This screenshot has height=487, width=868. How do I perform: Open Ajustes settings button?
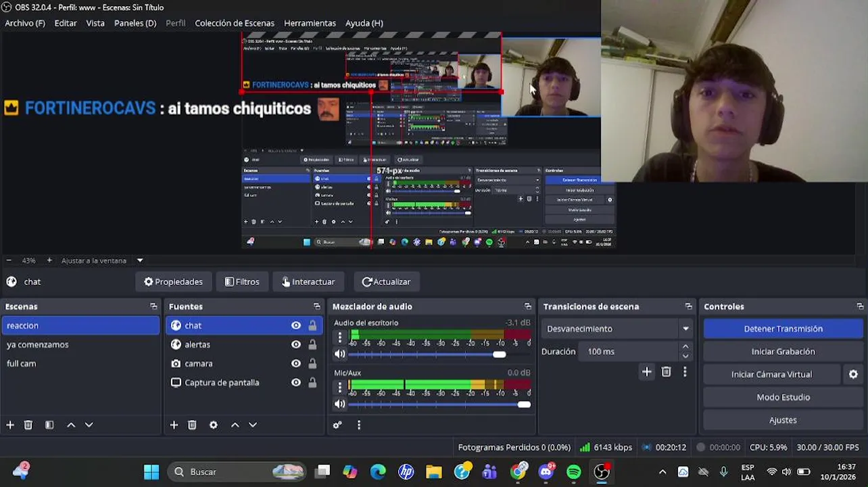pyautogui.click(x=783, y=420)
